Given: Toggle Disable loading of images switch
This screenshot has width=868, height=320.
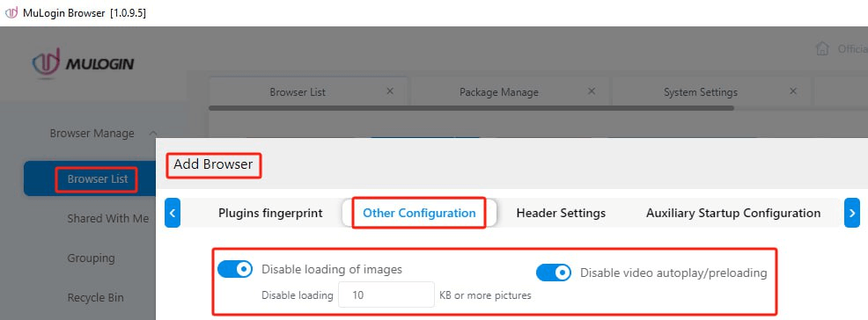Looking at the screenshot, I should click(x=235, y=270).
